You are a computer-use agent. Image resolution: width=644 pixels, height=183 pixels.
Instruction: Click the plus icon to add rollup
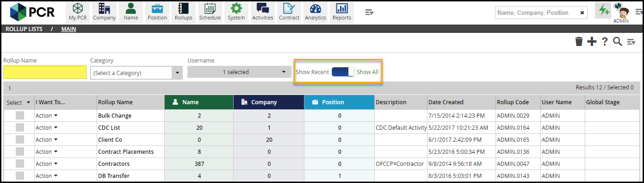(x=592, y=42)
